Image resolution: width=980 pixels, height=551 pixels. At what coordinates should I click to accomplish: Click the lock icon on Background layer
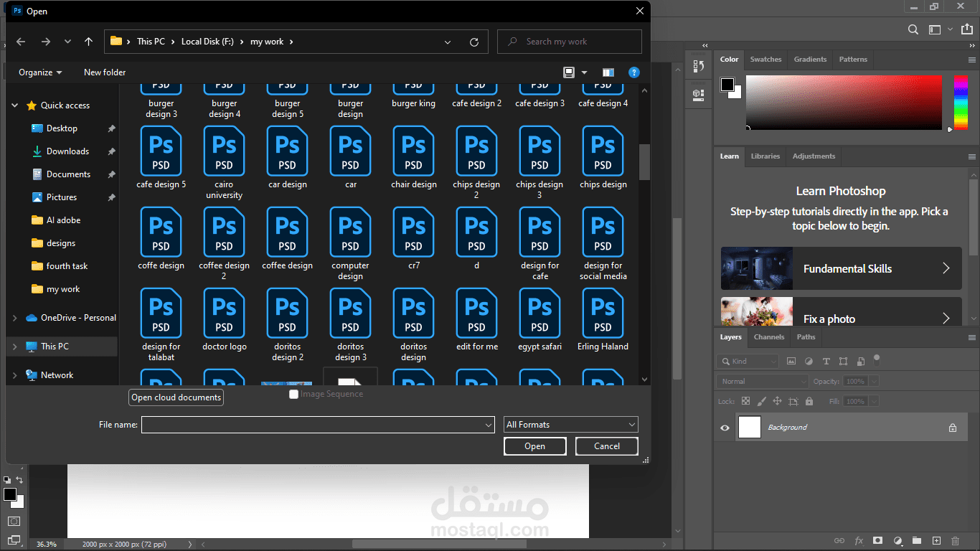pos(953,428)
